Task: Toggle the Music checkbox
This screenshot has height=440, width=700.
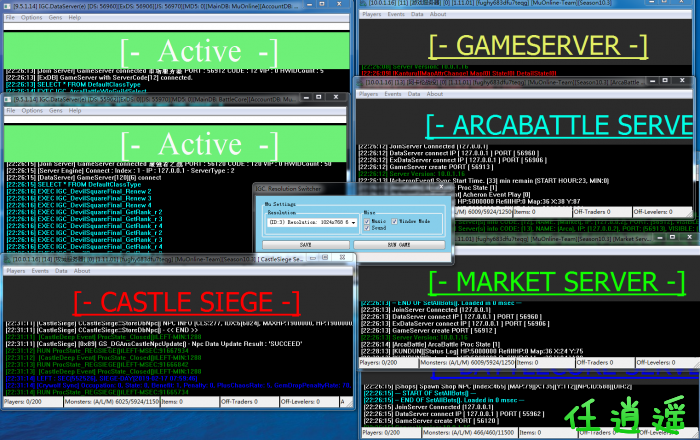Action: click(x=367, y=221)
